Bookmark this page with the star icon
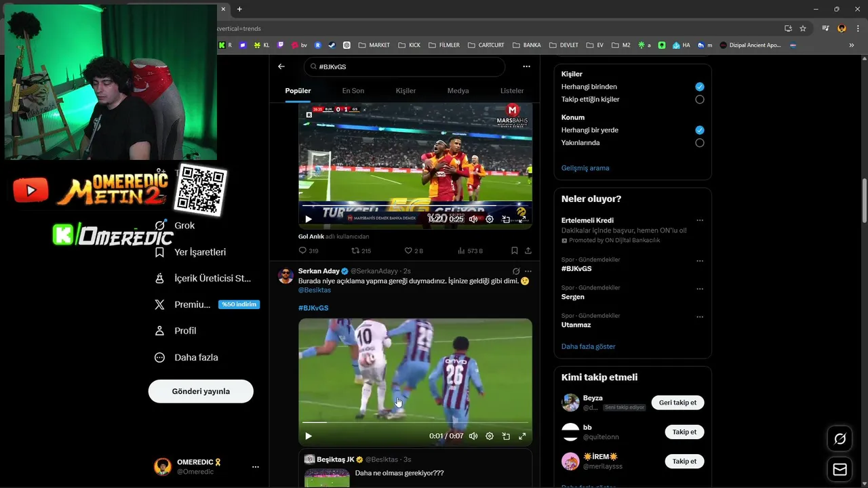The width and height of the screenshot is (868, 488). click(803, 28)
